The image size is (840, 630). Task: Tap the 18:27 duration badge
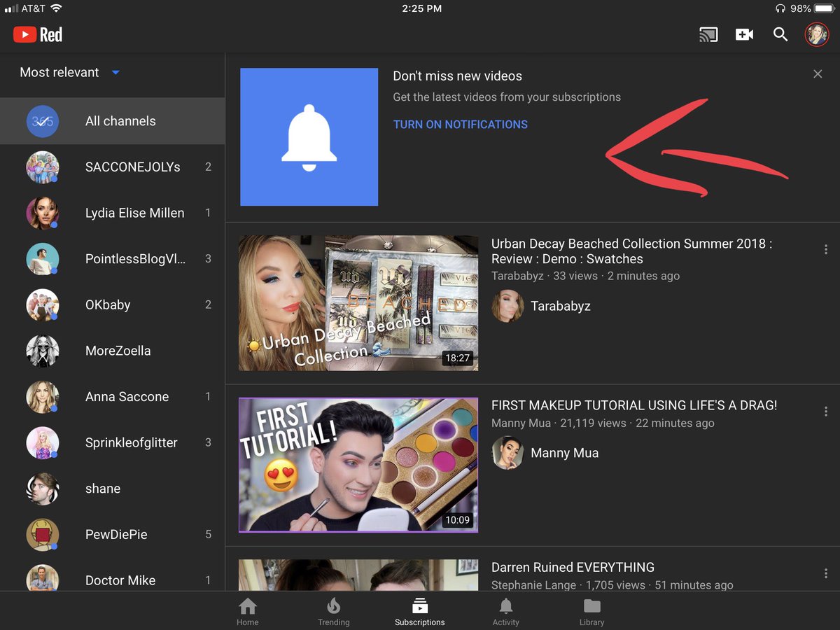[458, 358]
